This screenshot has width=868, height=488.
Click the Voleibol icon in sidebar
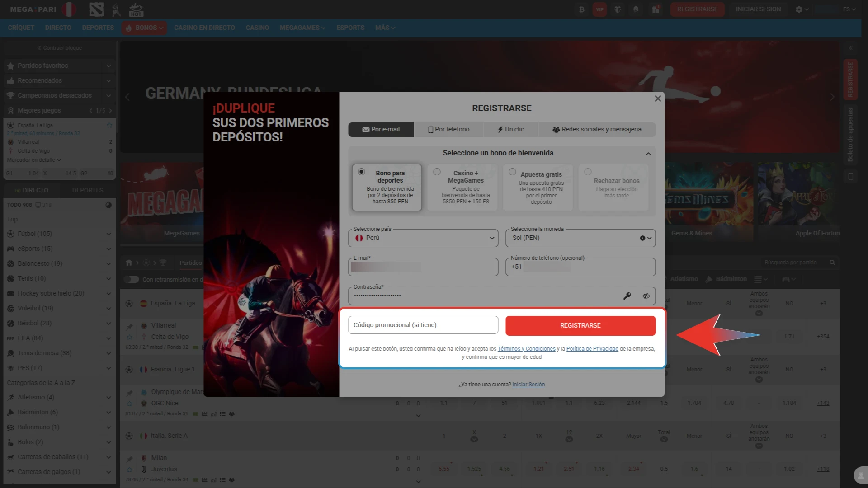[x=11, y=309]
